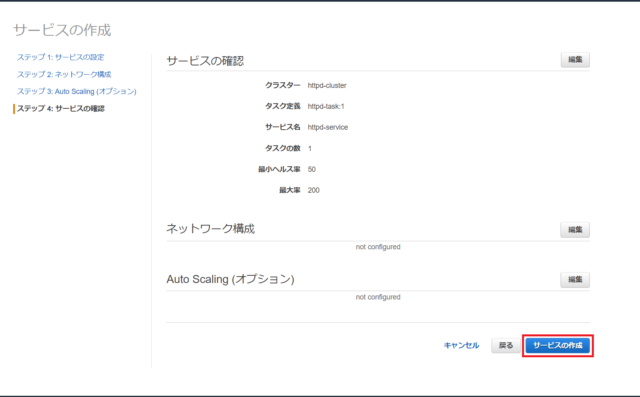Click not configured under ネットワーク構成

[378, 247]
